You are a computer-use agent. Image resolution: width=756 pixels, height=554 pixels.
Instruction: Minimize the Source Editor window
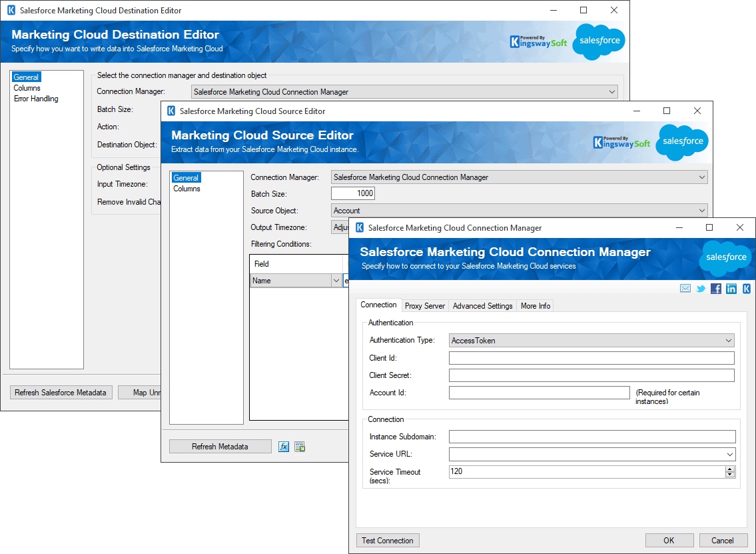(636, 111)
